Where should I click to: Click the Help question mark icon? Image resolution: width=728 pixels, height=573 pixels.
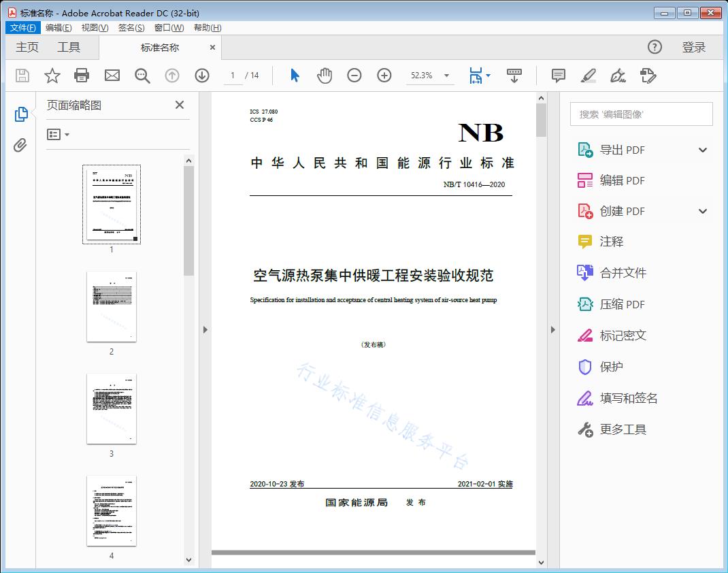click(x=655, y=47)
